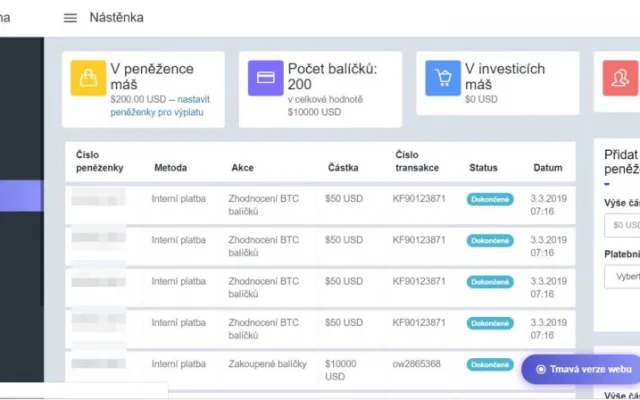The width and height of the screenshot is (640, 400).
Task: Open the hamburger menu next to Nástěnka
Action: click(70, 18)
